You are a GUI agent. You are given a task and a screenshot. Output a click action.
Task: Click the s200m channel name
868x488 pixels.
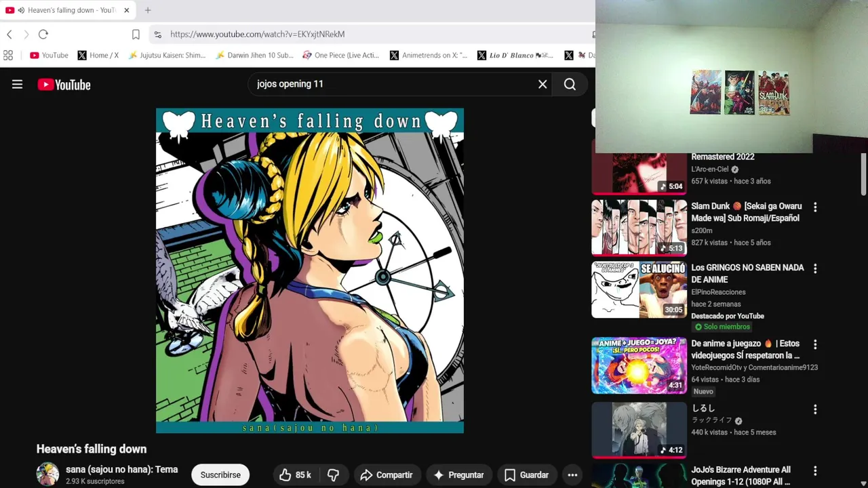point(702,231)
